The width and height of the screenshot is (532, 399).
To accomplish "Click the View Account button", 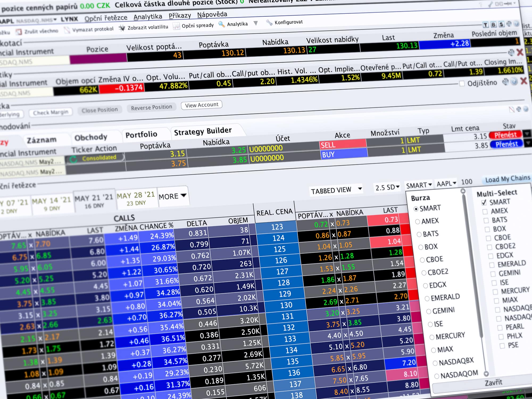I will [x=202, y=105].
